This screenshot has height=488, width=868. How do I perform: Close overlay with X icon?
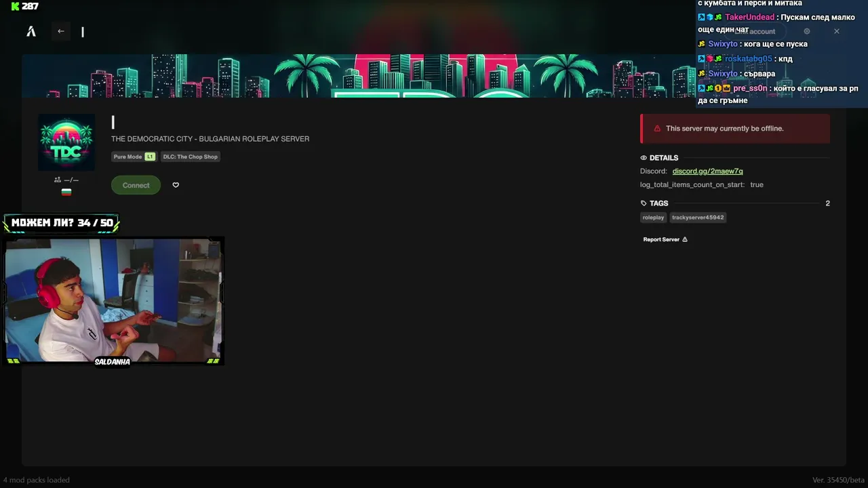point(837,31)
